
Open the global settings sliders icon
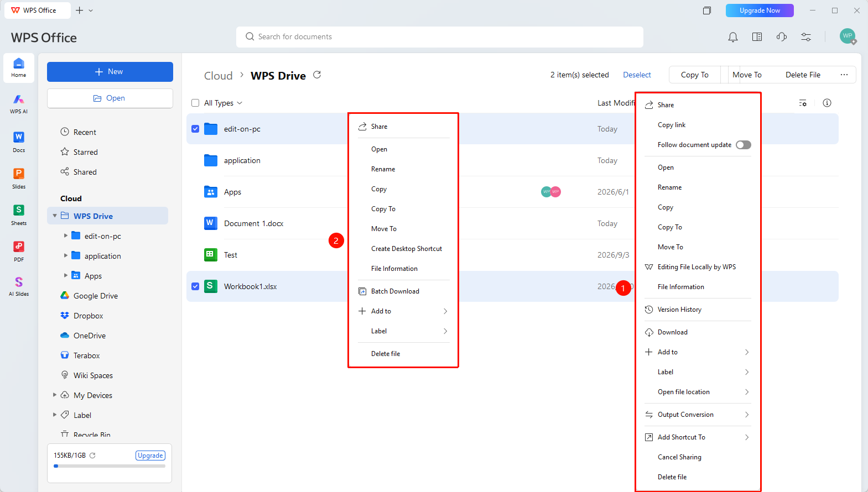click(x=806, y=37)
